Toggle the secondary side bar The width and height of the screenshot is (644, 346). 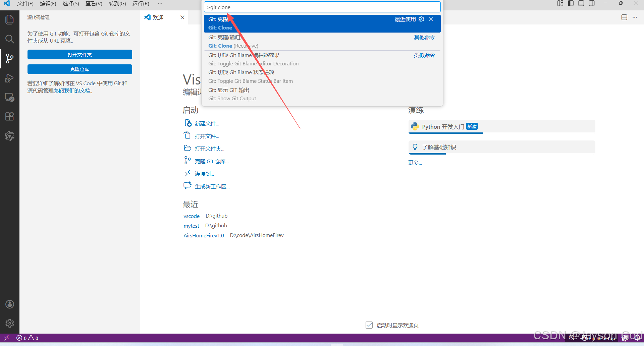pos(592,3)
